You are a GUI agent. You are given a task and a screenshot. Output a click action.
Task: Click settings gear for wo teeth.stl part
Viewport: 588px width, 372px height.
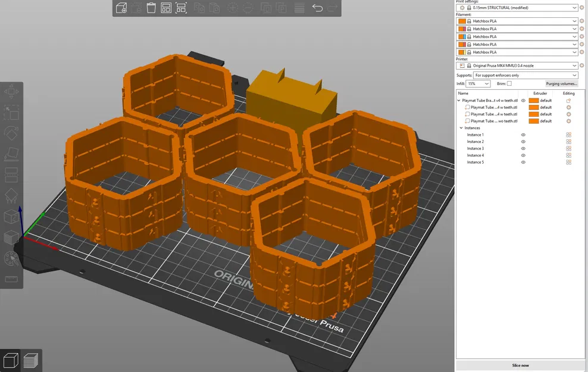pos(568,121)
